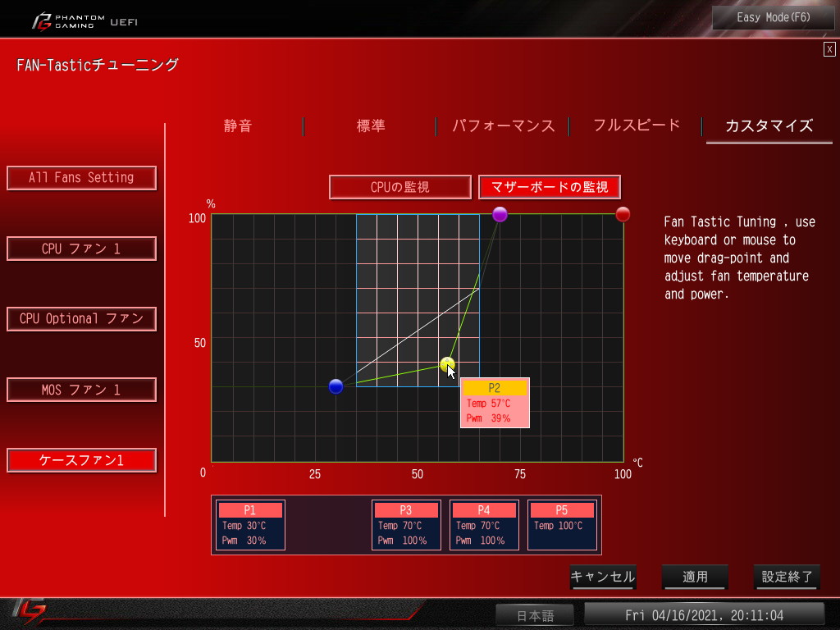This screenshot has height=630, width=840.
Task: Switch to the フルスピード preset tab
Action: 637,126
